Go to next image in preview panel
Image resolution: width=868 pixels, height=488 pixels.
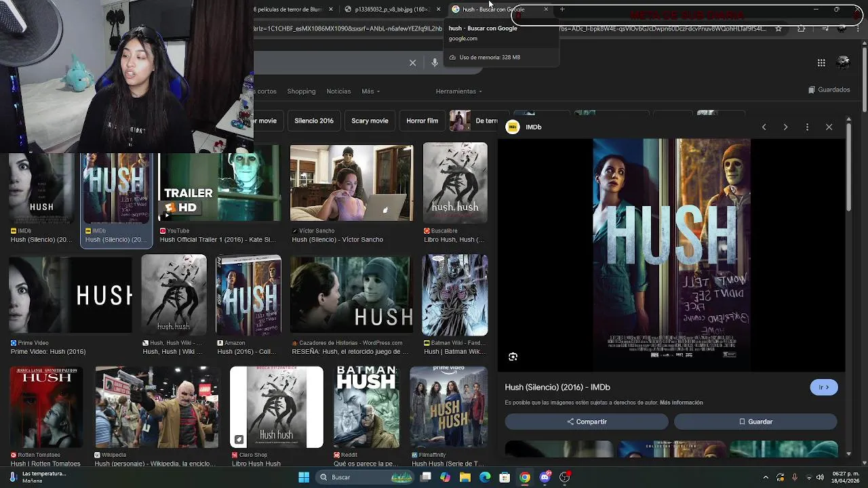tap(785, 127)
